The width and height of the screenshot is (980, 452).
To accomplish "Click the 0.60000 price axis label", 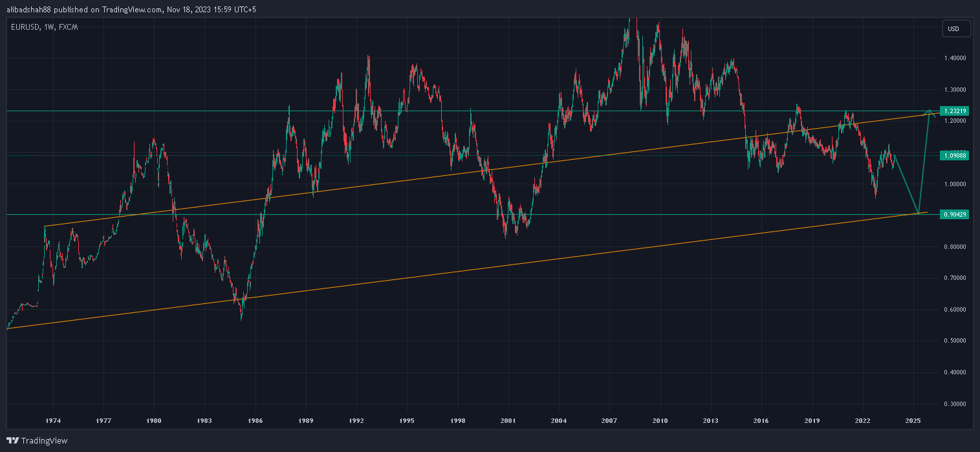I will click(x=955, y=310).
